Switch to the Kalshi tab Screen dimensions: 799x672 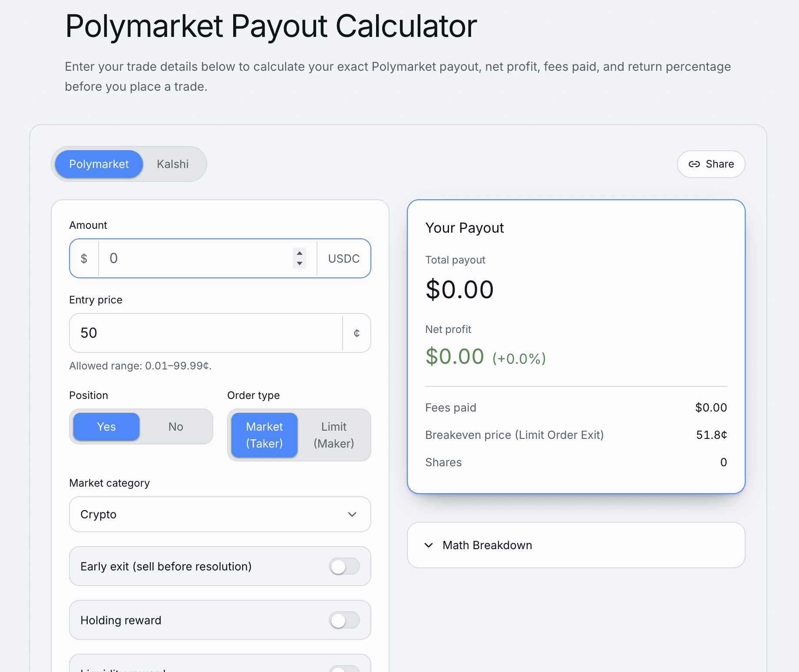point(173,164)
